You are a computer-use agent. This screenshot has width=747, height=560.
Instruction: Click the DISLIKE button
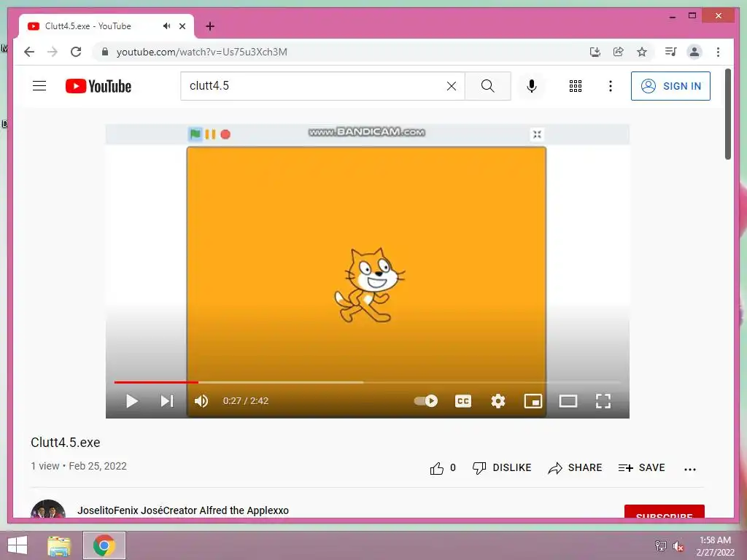tap(502, 468)
